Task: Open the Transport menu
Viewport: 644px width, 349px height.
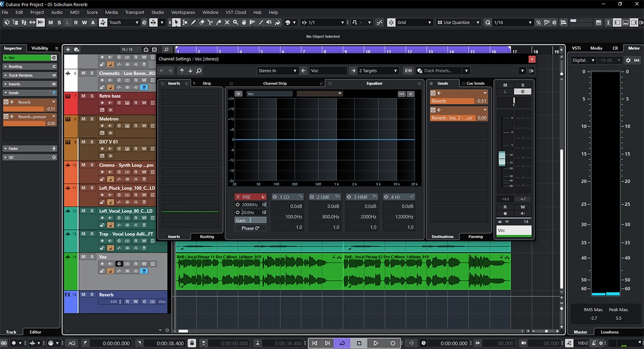Action: click(x=134, y=12)
